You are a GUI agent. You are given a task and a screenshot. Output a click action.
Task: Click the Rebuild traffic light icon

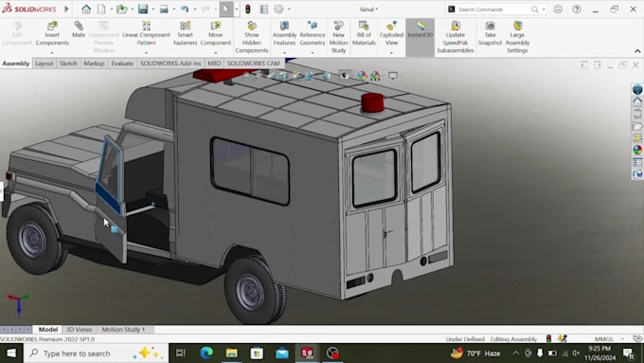pyautogui.click(x=248, y=9)
